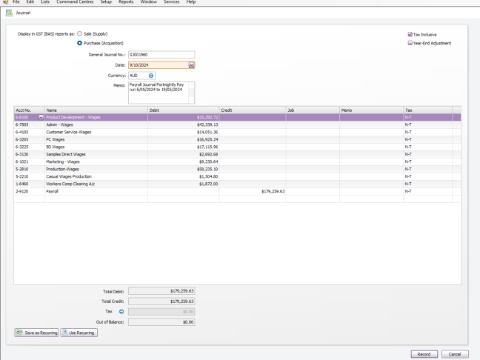Select the PC Wages row
Viewport: 480px width, 360px height.
(x=237, y=139)
